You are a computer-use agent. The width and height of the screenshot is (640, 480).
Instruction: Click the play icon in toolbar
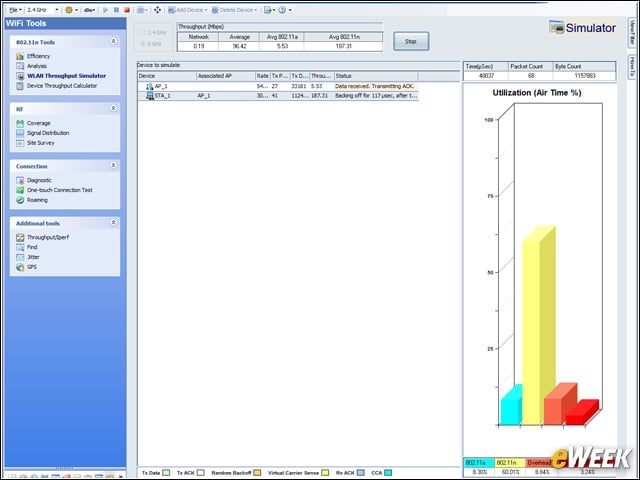click(106, 10)
